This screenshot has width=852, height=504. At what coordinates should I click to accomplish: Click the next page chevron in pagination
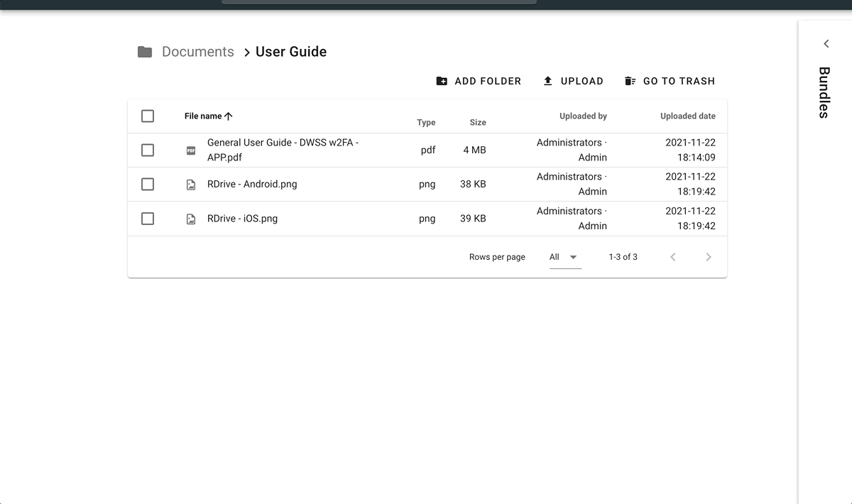click(708, 257)
